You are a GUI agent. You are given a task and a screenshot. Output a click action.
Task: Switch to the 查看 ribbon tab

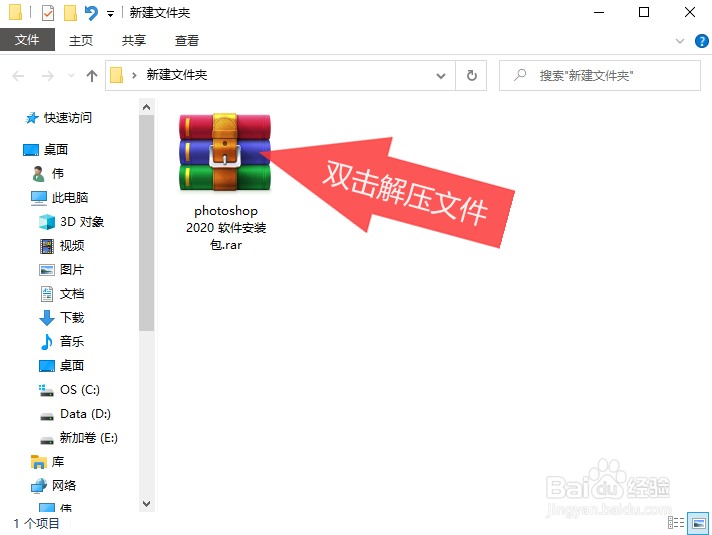pos(187,40)
